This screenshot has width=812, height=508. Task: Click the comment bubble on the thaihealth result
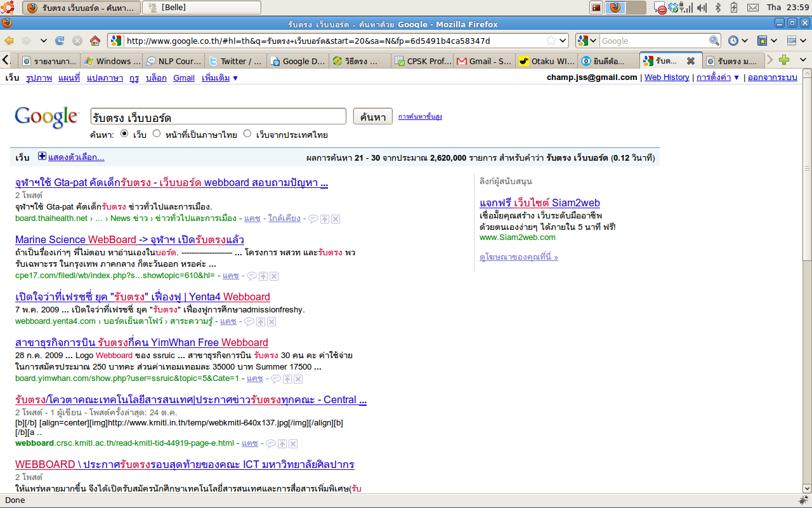point(313,218)
